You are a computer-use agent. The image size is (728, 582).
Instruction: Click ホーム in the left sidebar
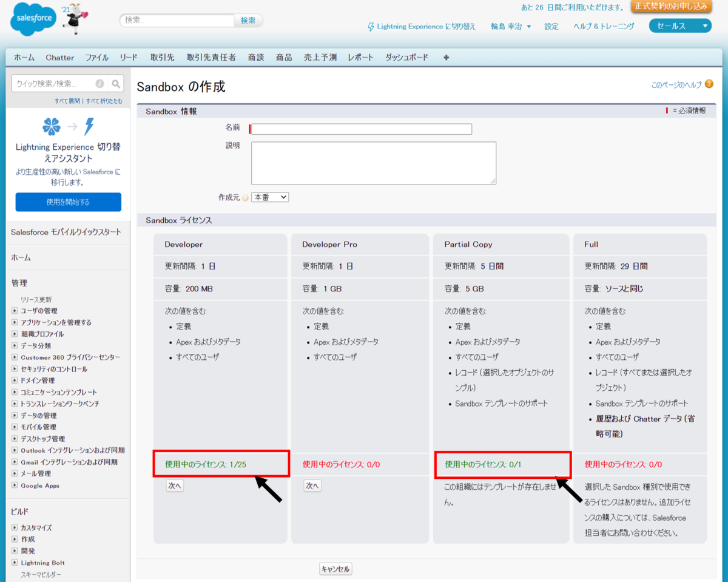[x=21, y=257]
